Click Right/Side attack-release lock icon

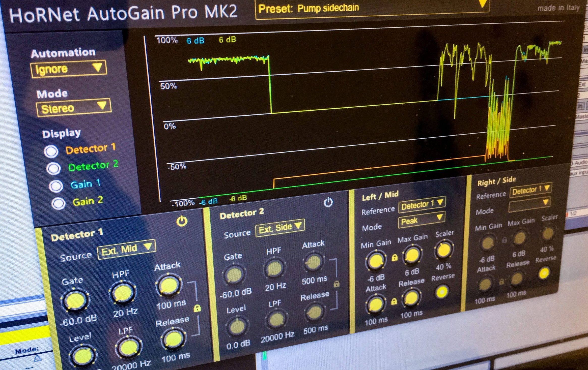click(501, 282)
